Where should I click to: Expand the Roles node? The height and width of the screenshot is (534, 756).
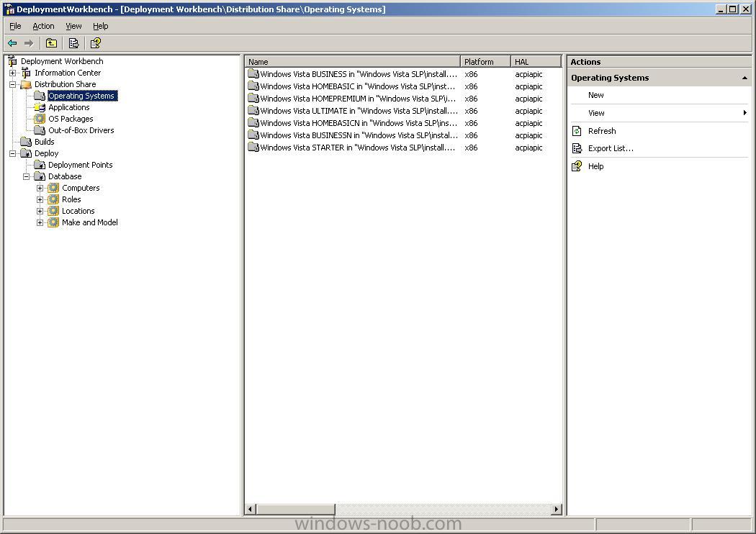(x=40, y=199)
